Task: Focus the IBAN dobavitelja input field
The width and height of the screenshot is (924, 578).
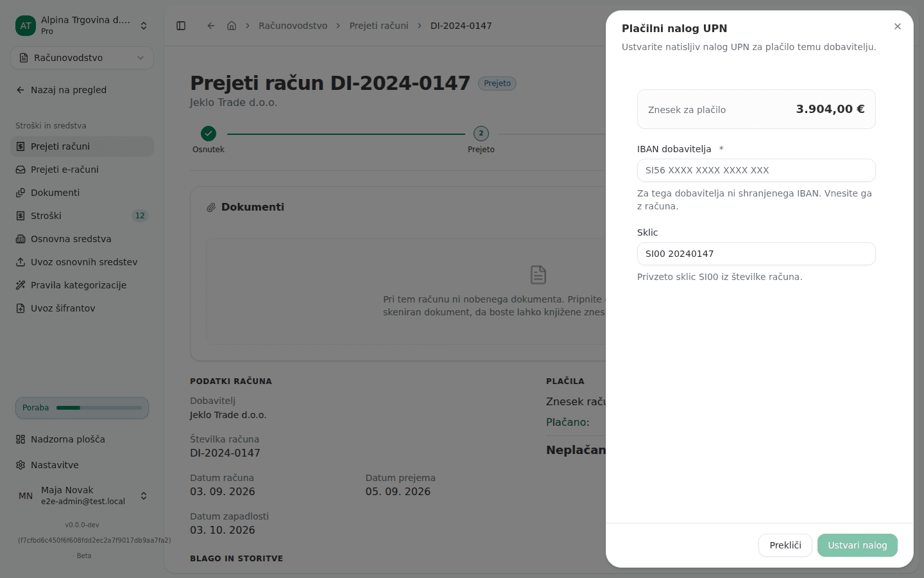Action: click(757, 170)
